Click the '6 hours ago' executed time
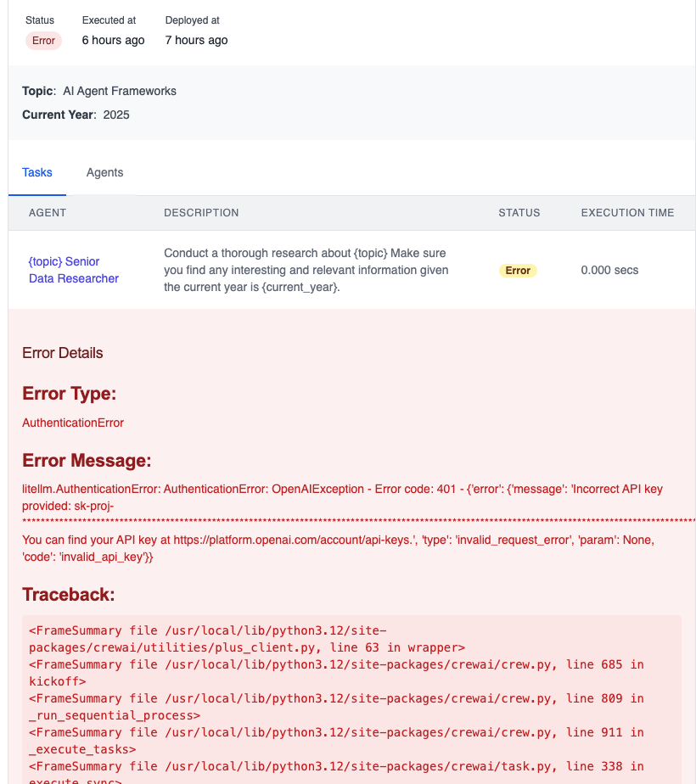This screenshot has width=696, height=784. (113, 40)
